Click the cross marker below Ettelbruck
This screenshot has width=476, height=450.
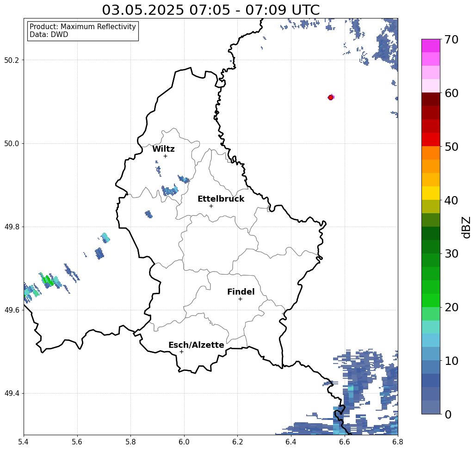211,206
